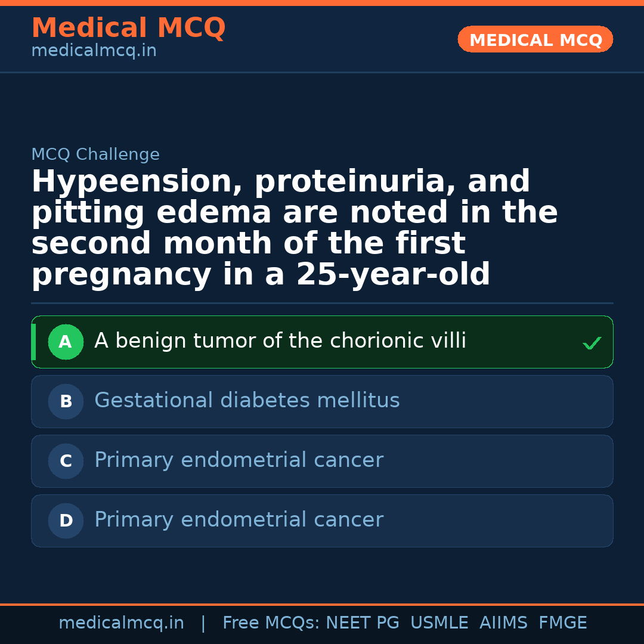Choose "Gestational diabetes mellitus" answer text

click(x=247, y=401)
